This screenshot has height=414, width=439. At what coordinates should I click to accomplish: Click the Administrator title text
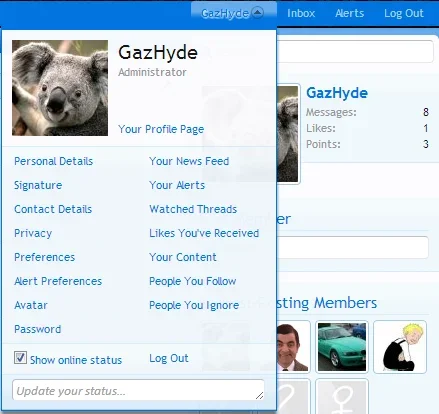152,72
